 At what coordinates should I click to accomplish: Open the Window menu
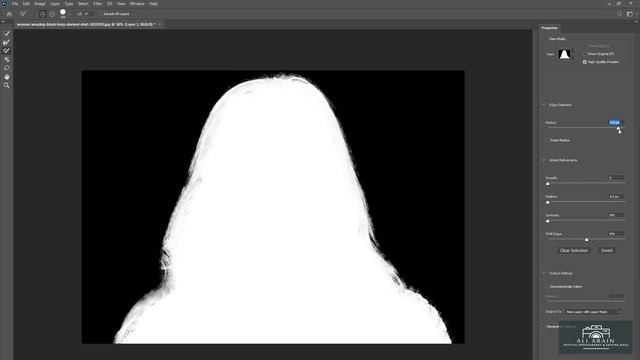click(x=137, y=4)
